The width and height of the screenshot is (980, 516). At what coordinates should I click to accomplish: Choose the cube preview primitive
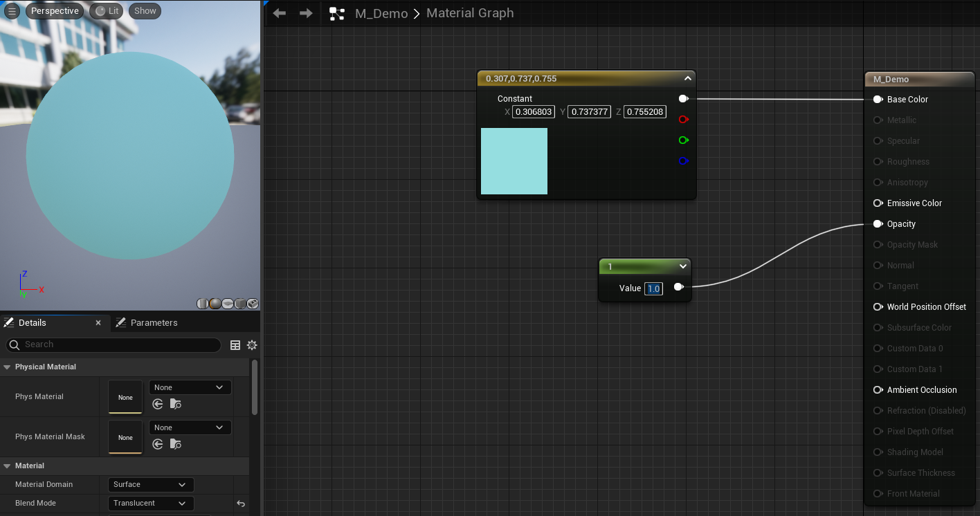(x=240, y=304)
